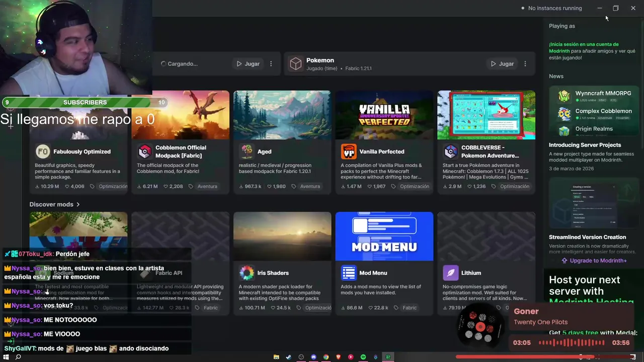Click the Wynncraft MMORPG server name
Image resolution: width=644 pixels, height=362 pixels.
tap(603, 94)
